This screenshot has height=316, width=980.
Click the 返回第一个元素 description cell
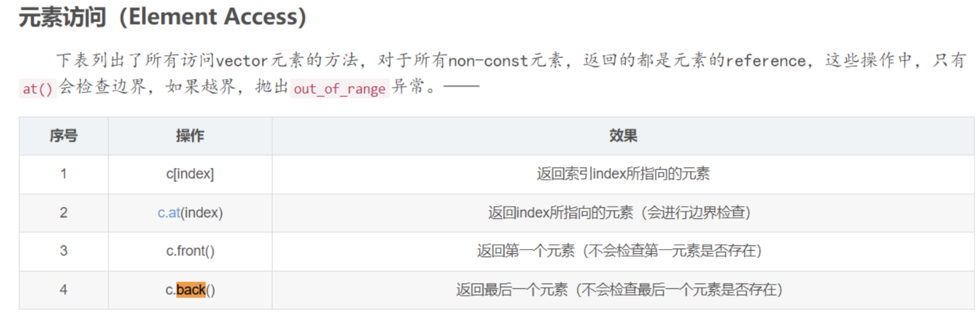[619, 251]
